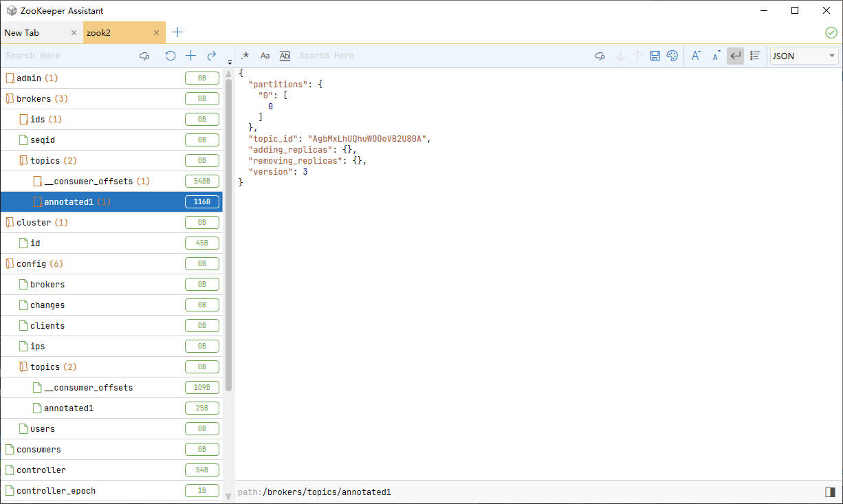Open the color theme palette icon
The width and height of the screenshot is (843, 504).
click(x=672, y=56)
